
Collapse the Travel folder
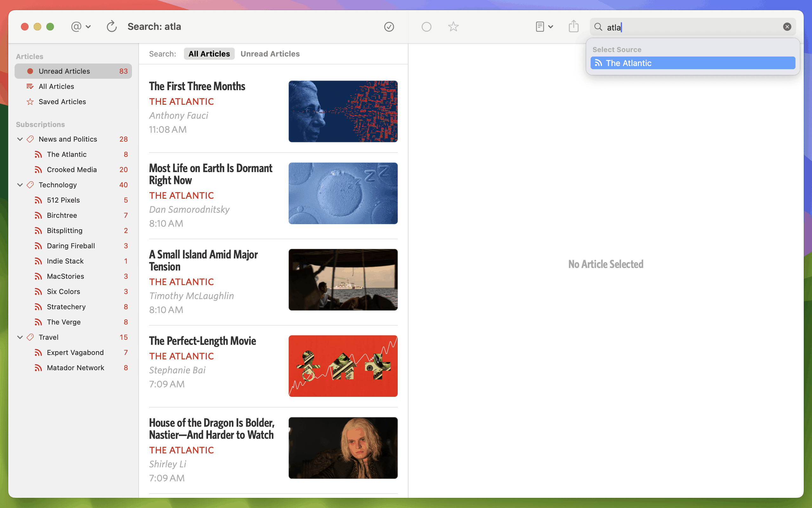click(x=20, y=337)
